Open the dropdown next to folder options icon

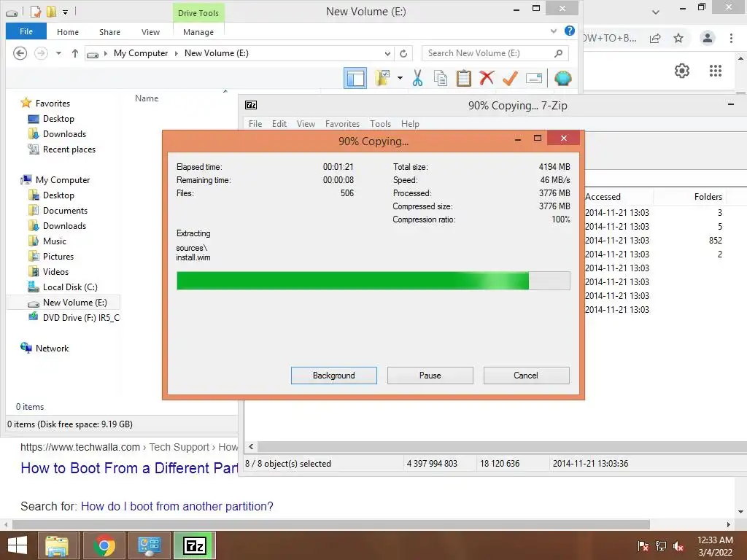tap(400, 78)
